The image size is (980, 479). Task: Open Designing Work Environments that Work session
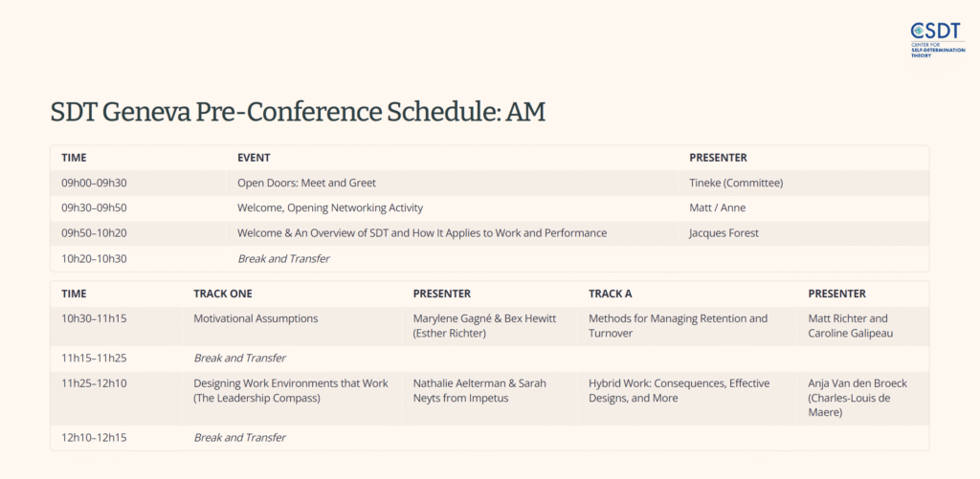290,390
